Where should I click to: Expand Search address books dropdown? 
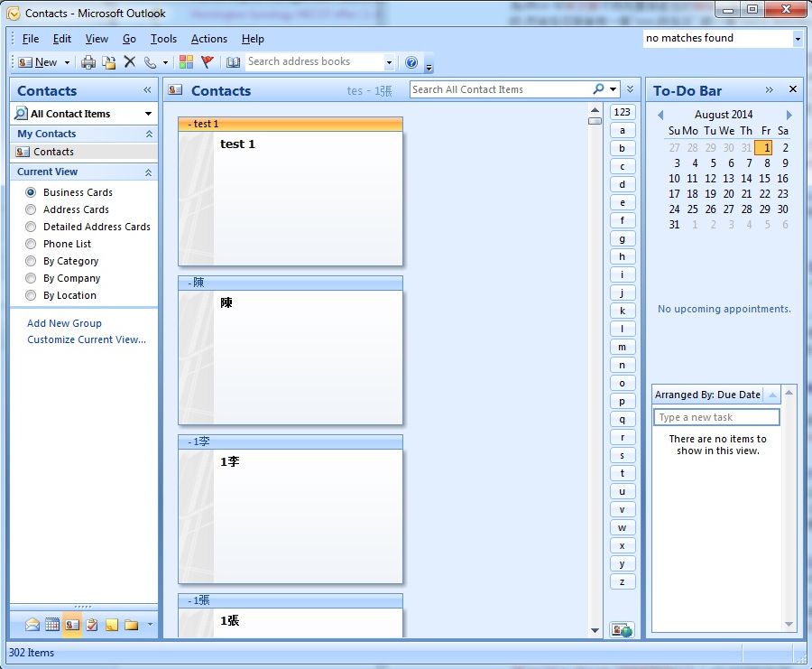pyautogui.click(x=389, y=62)
